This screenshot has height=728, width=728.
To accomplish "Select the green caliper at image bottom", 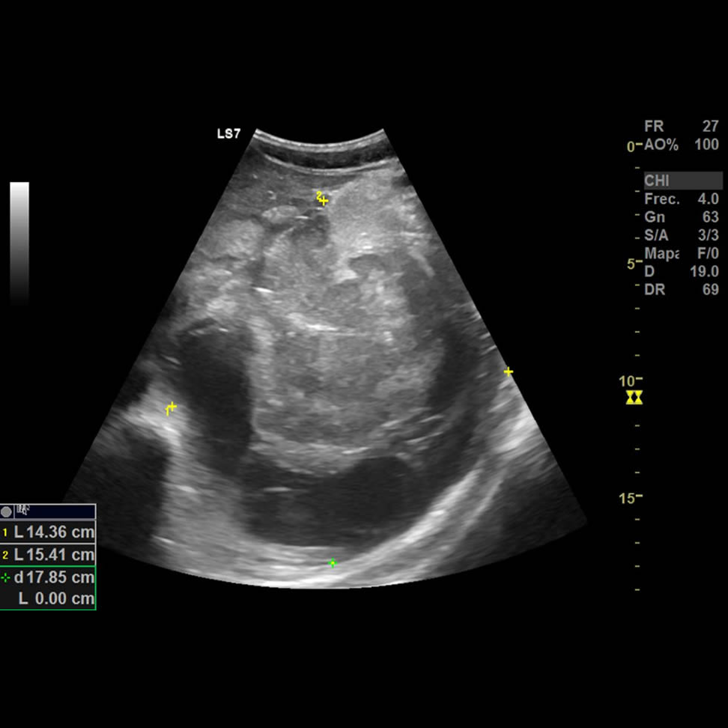I will pos(333,562).
